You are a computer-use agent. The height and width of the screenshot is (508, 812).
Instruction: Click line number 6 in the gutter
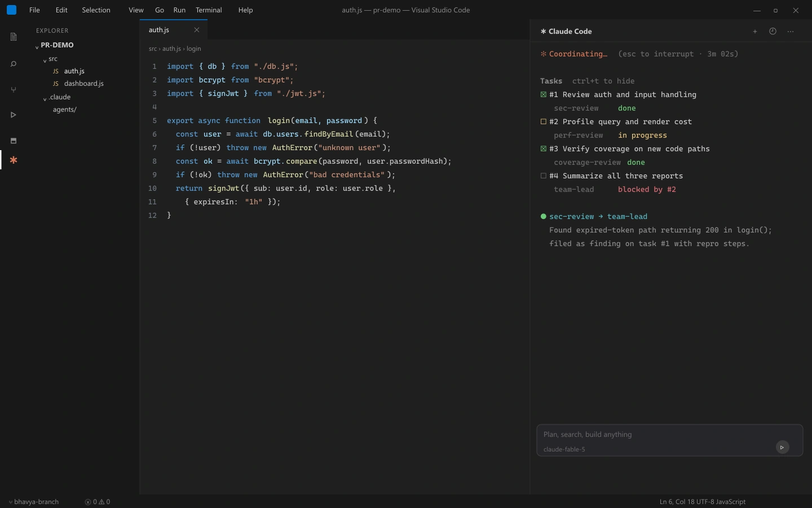(155, 134)
